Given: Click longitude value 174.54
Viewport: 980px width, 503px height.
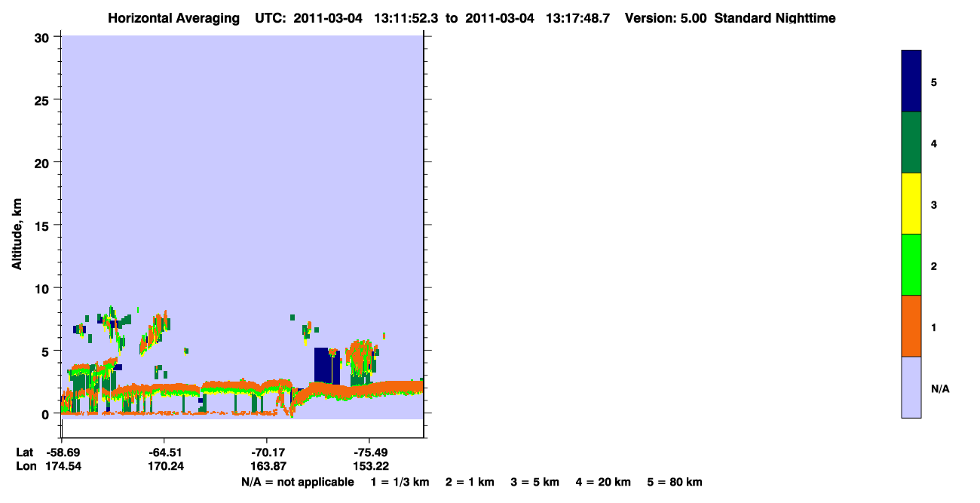Looking at the screenshot, I should point(62,466).
